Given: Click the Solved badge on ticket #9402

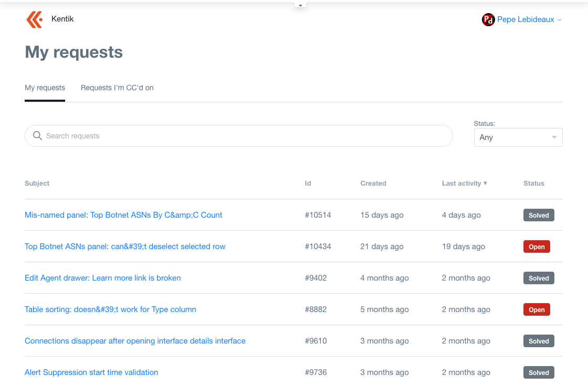Looking at the screenshot, I should coord(539,277).
